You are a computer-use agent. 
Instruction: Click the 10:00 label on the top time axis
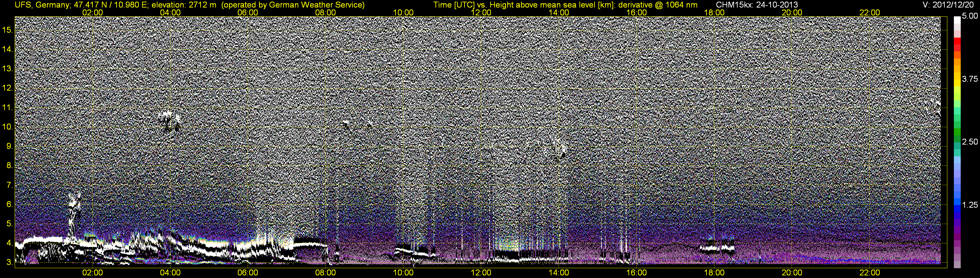(403, 12)
